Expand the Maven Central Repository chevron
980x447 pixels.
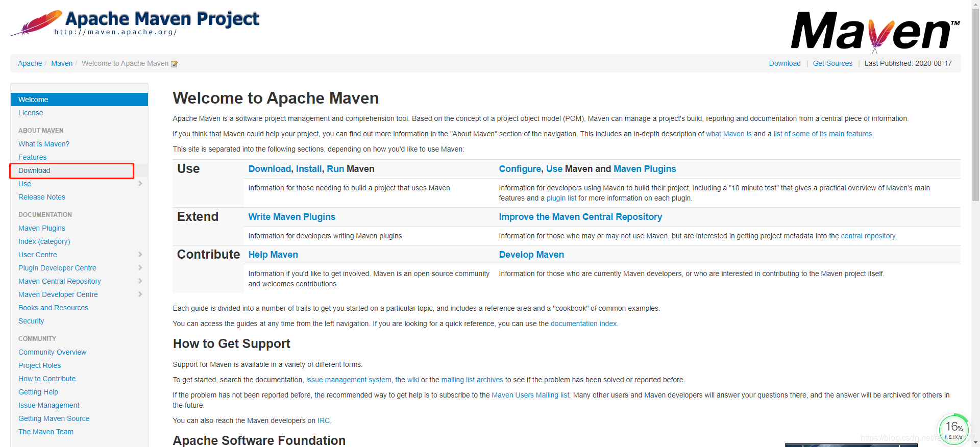click(140, 281)
